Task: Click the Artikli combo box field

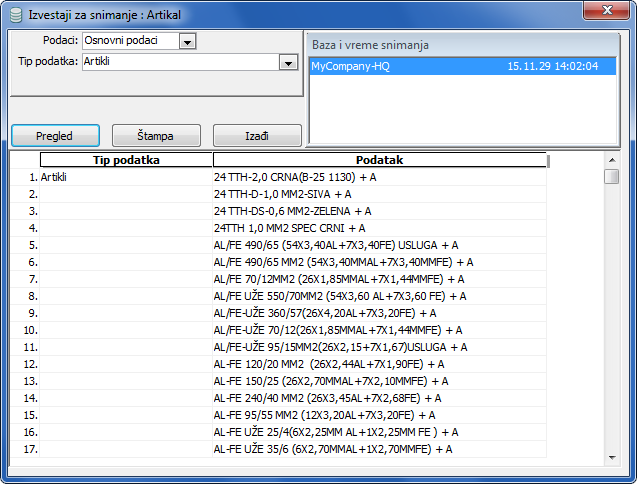Action: tap(180, 62)
